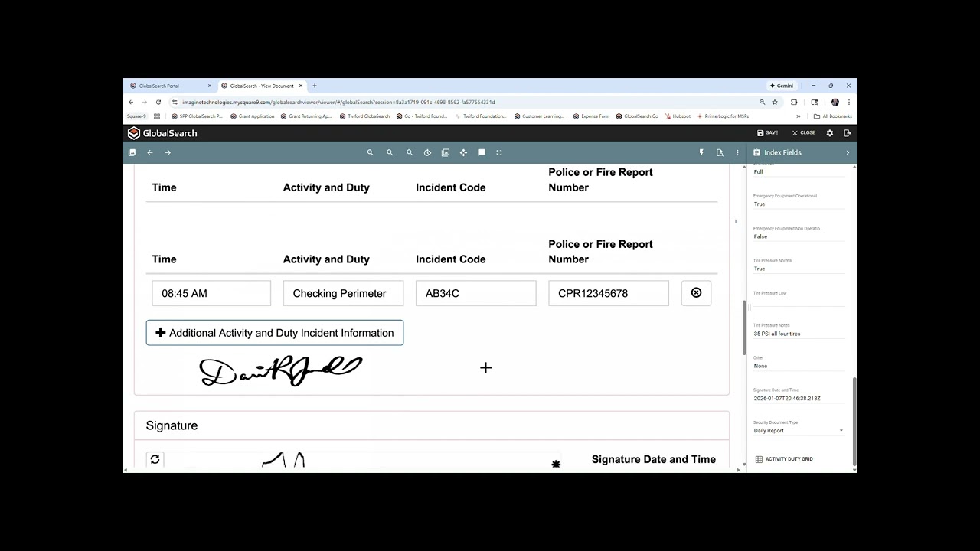This screenshot has height=551, width=980.
Task: Click the CLOSE document button
Action: (803, 133)
